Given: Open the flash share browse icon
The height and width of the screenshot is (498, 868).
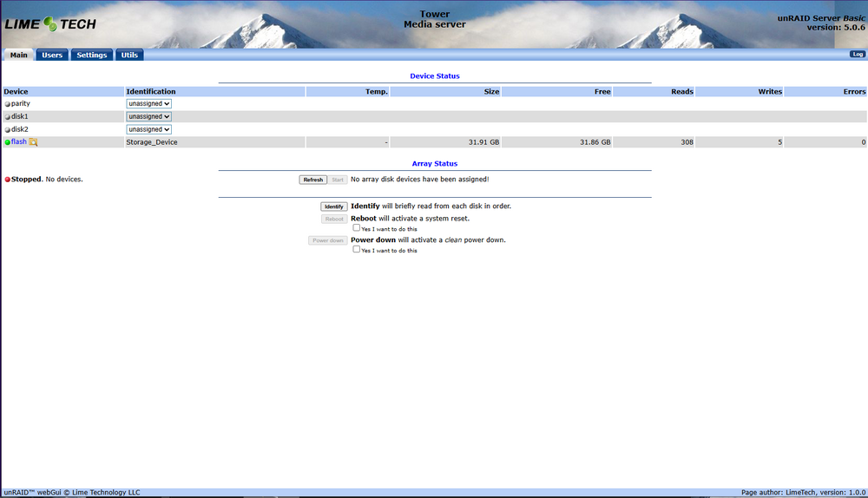Looking at the screenshot, I should click(33, 142).
